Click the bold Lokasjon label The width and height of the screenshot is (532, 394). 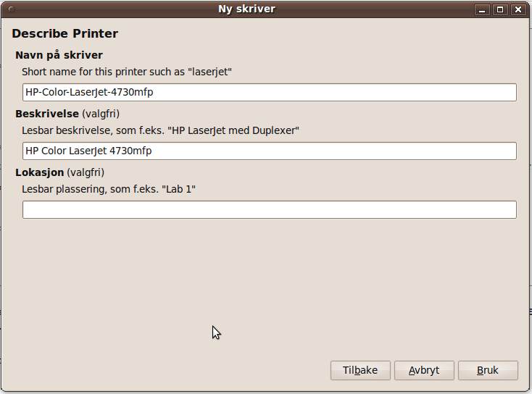point(39,172)
